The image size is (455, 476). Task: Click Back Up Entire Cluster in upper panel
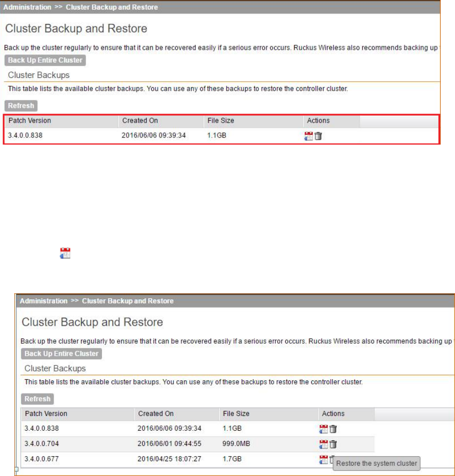click(x=45, y=60)
